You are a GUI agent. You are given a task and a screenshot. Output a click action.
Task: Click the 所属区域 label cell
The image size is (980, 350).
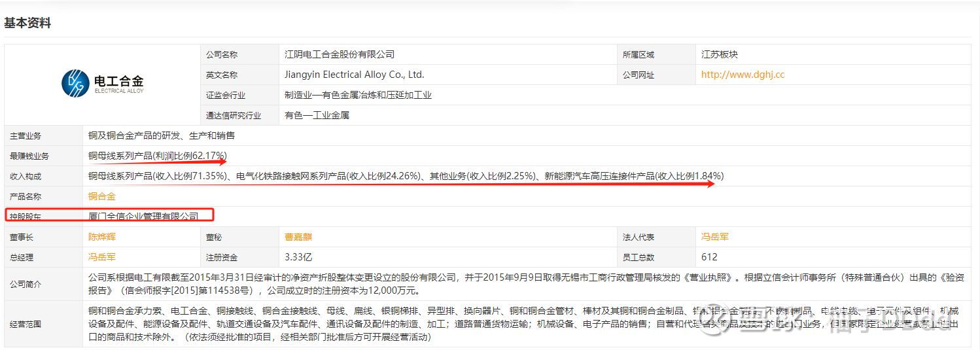(656, 55)
